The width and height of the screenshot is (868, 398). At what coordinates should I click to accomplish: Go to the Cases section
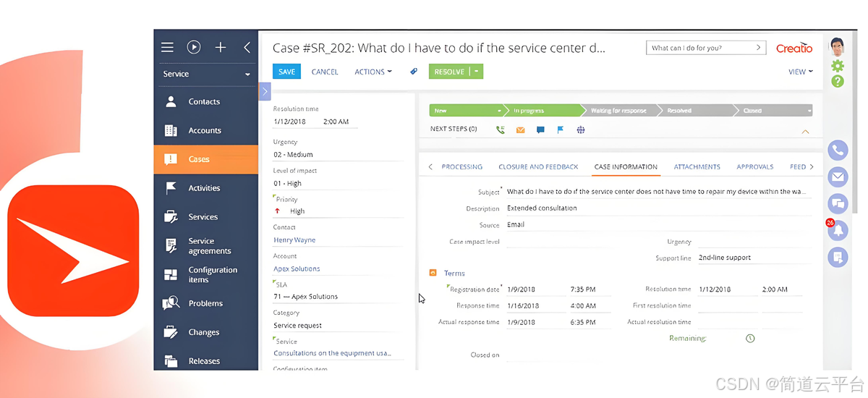point(206,159)
